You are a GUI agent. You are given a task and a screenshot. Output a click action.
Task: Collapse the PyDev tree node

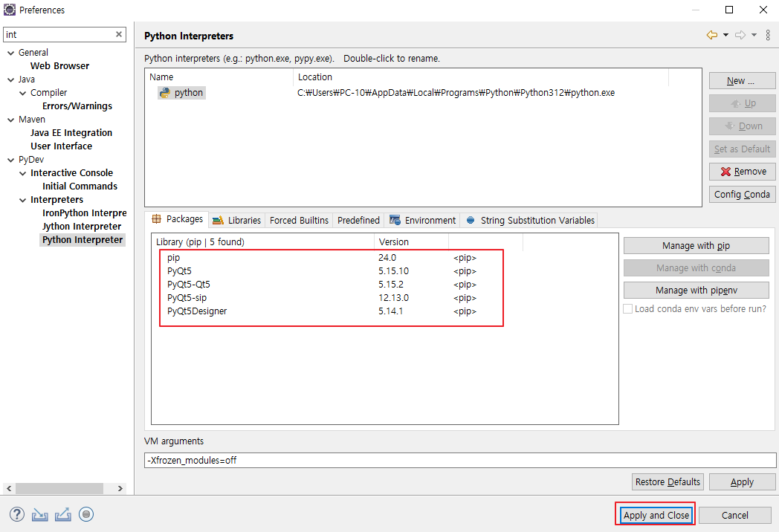coord(11,160)
